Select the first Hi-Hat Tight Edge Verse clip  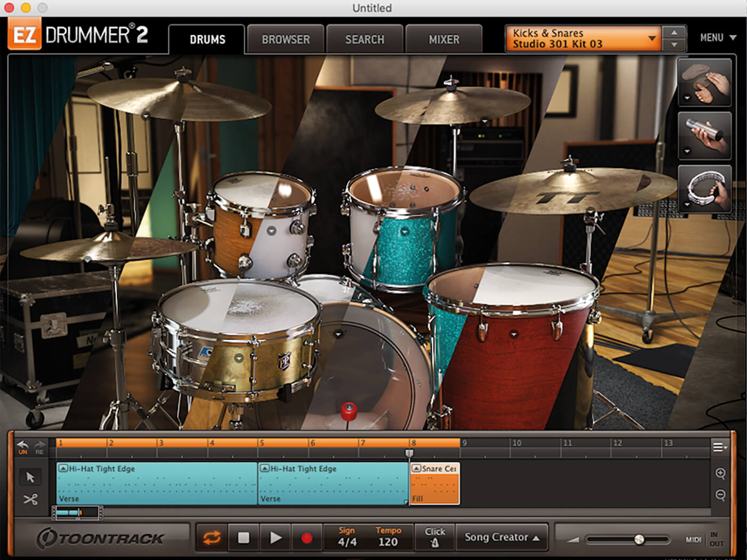[157, 483]
